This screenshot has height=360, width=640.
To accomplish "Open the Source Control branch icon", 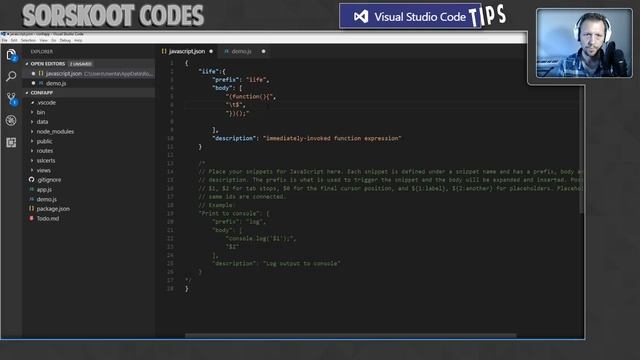I will (11, 98).
